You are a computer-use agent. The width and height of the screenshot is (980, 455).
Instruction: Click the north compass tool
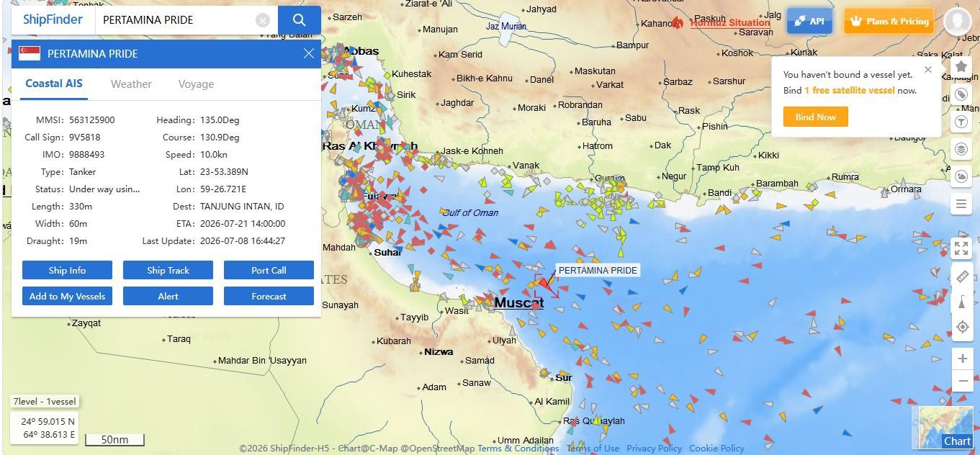pyautogui.click(x=961, y=302)
